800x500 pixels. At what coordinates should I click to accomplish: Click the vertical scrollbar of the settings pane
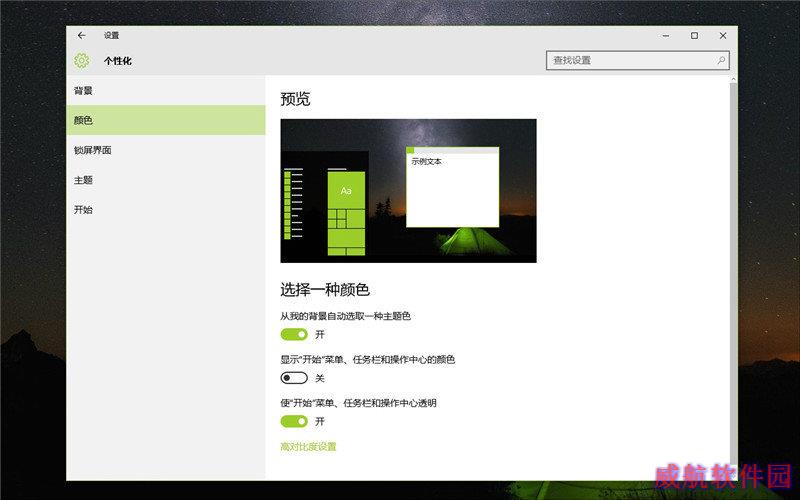click(x=734, y=276)
